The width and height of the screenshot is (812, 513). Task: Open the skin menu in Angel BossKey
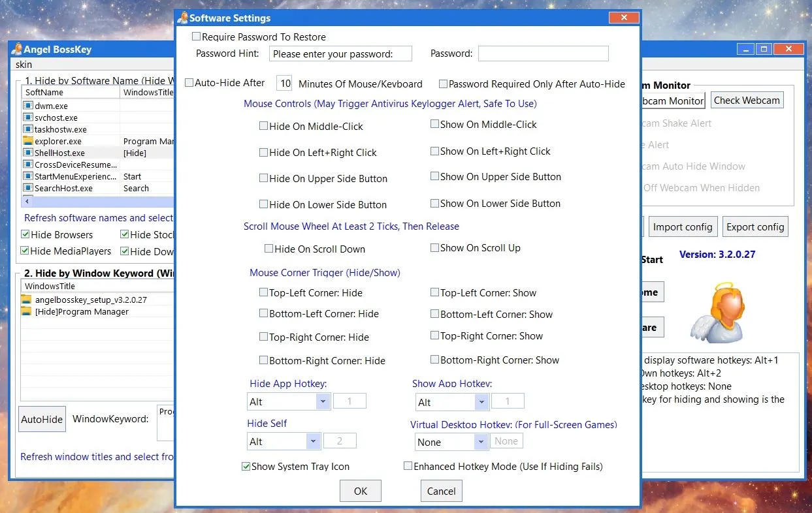[x=24, y=65]
